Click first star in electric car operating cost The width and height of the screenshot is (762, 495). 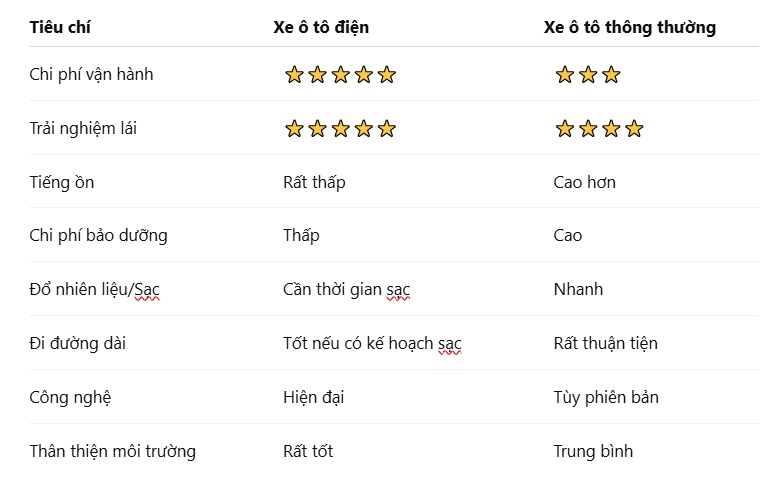pyautogui.click(x=294, y=75)
